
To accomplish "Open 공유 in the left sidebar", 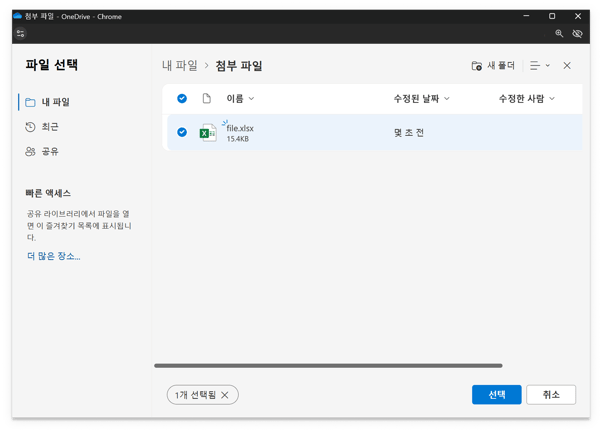I will (x=49, y=151).
